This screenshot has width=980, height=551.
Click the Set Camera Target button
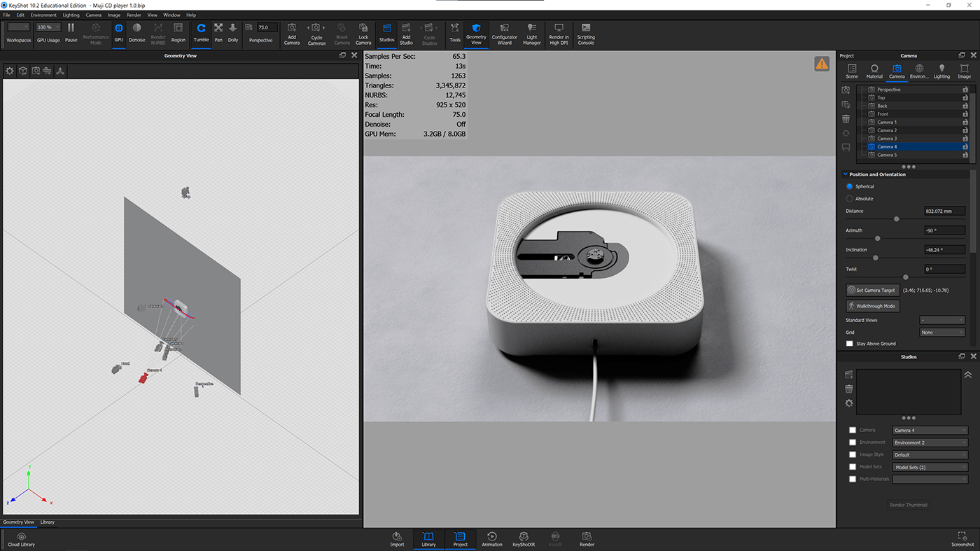tap(871, 290)
